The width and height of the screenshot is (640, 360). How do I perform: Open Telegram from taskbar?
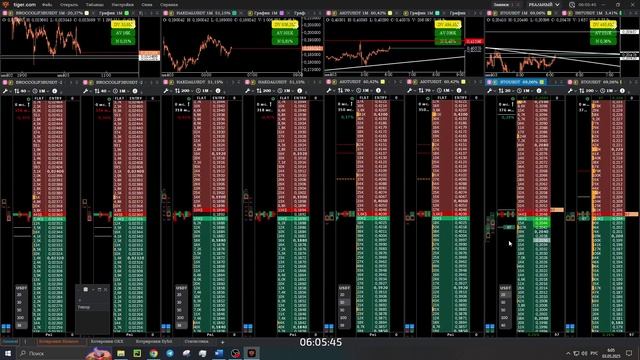(170, 353)
